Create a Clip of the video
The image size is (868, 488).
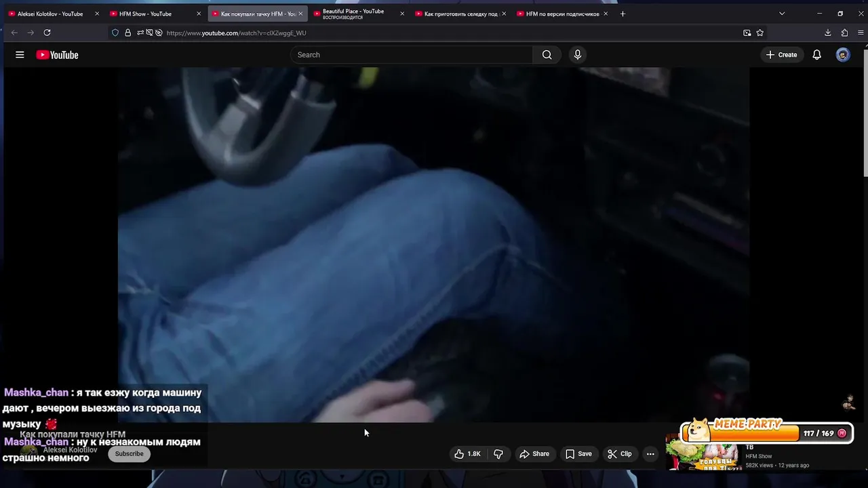[x=619, y=454]
